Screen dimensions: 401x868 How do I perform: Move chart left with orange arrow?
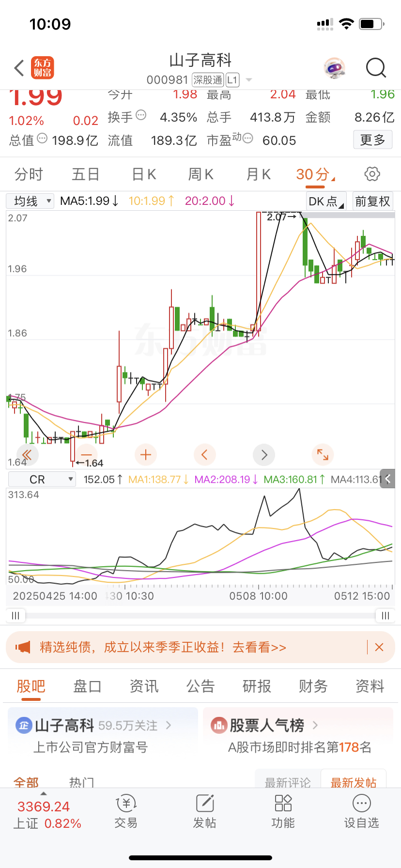(x=205, y=455)
